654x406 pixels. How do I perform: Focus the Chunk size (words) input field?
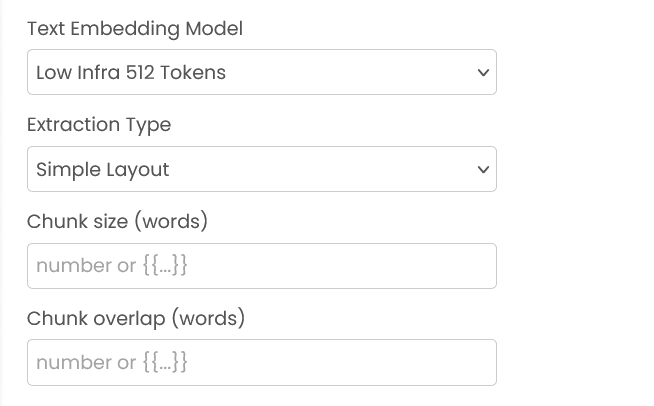point(261,266)
